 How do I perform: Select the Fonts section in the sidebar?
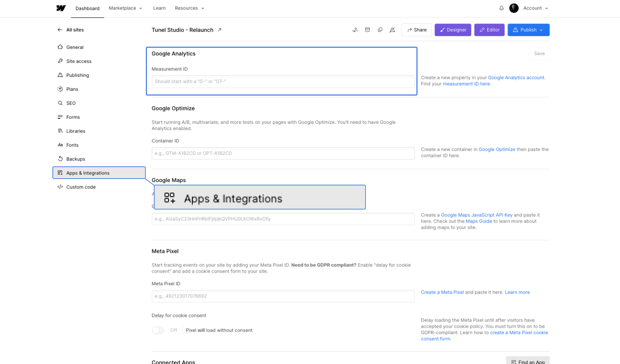[x=73, y=145]
